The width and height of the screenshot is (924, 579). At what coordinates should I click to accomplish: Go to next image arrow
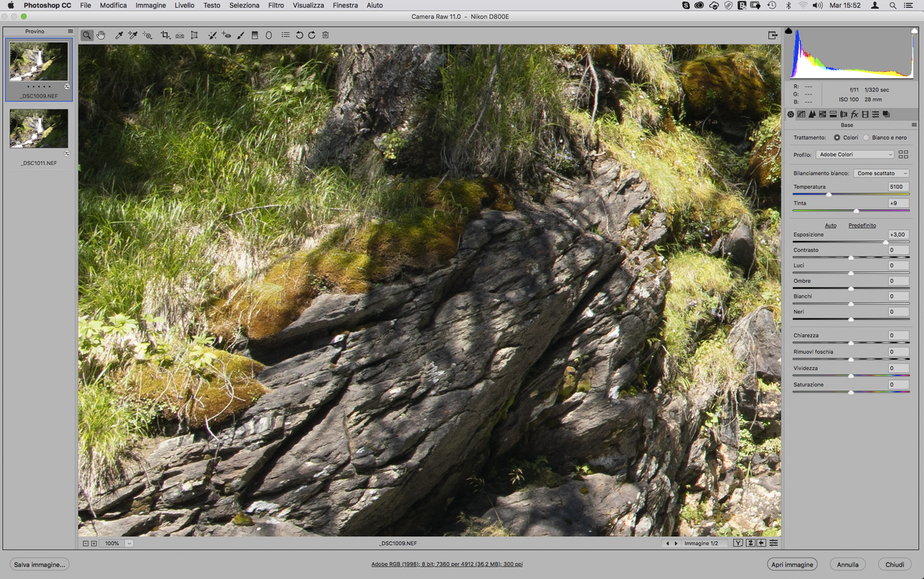click(x=677, y=543)
